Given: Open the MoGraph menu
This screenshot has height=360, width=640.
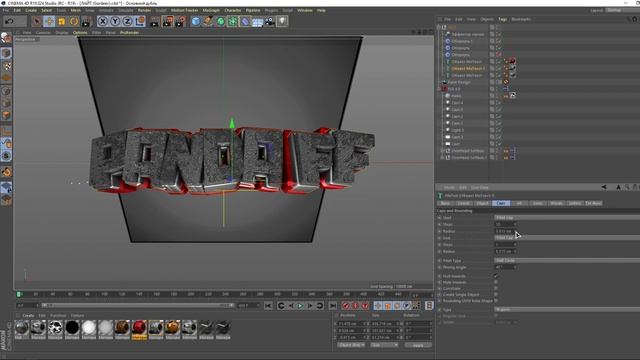Looking at the screenshot, I should tap(211, 10).
